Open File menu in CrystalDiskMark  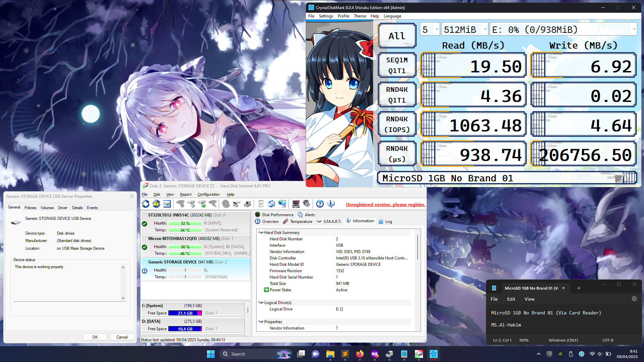(311, 16)
